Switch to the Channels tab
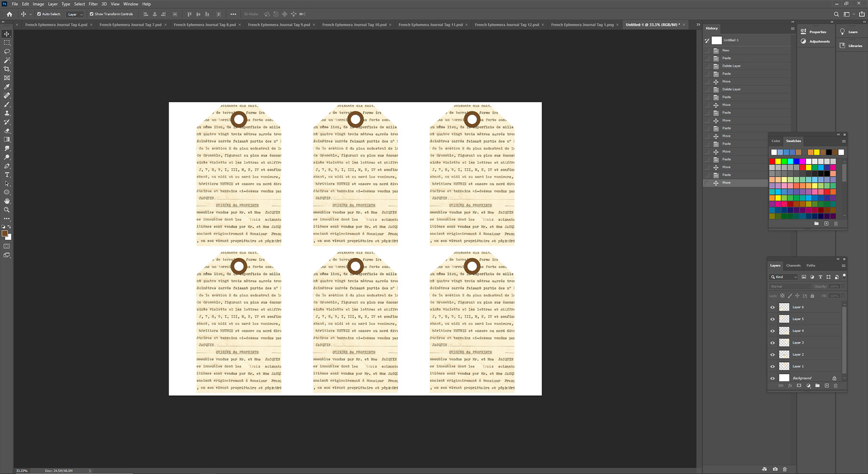The image size is (868, 474). click(793, 265)
